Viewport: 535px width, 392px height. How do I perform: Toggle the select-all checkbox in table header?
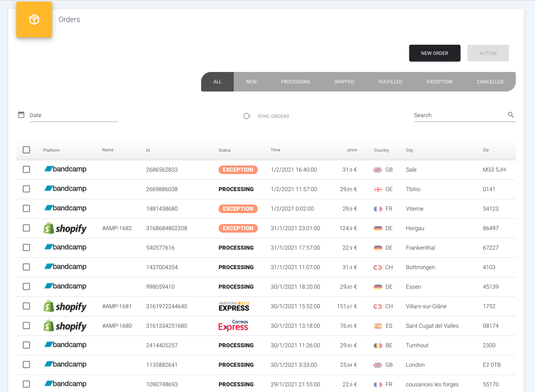pos(26,150)
